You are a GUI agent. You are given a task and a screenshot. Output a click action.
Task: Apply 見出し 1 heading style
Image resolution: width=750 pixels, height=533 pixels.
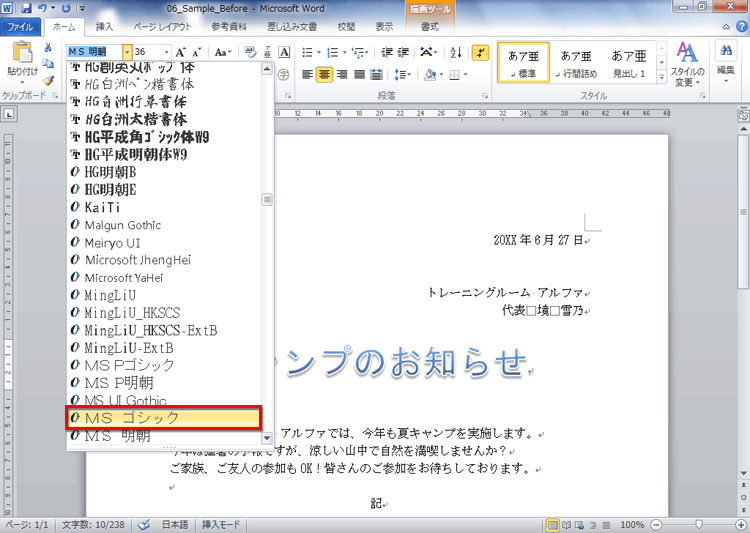(x=629, y=63)
